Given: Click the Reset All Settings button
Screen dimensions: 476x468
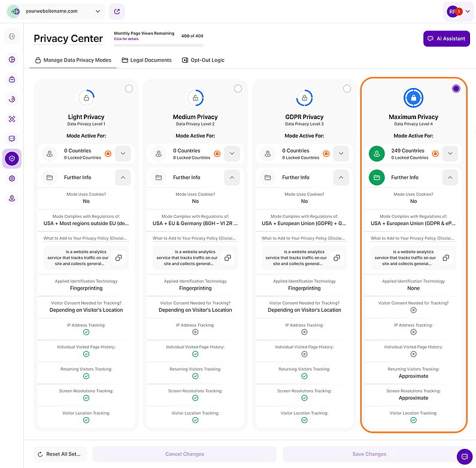Looking at the screenshot, I should tap(60, 454).
